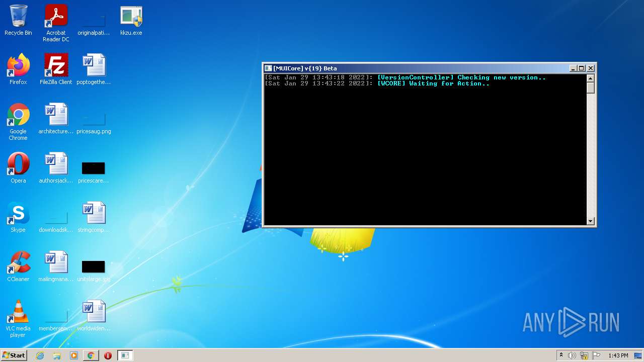Select the architecture Word document

click(x=56, y=119)
